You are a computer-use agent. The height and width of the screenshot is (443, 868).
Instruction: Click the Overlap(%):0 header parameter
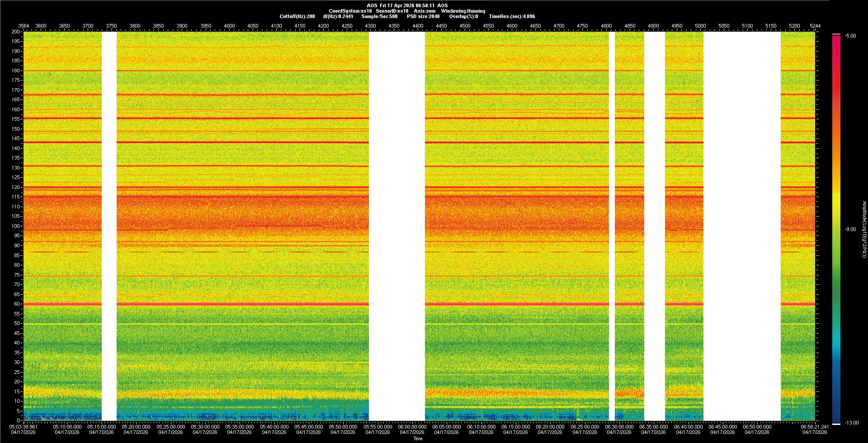tap(463, 16)
